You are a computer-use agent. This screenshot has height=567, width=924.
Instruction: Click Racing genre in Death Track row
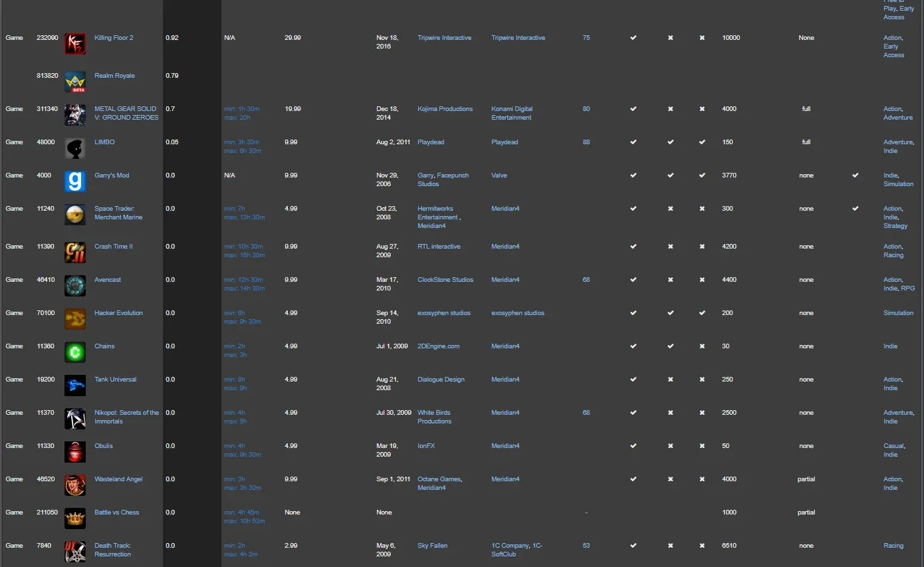click(893, 546)
